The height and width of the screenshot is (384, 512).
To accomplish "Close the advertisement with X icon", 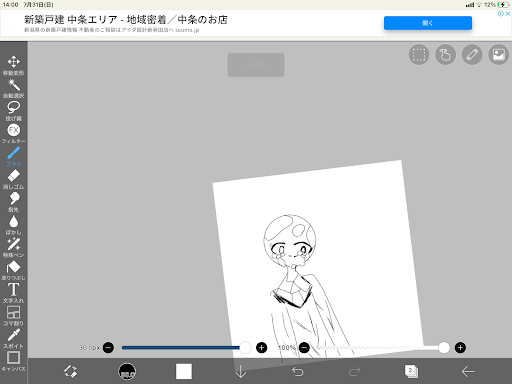I will (x=508, y=14).
